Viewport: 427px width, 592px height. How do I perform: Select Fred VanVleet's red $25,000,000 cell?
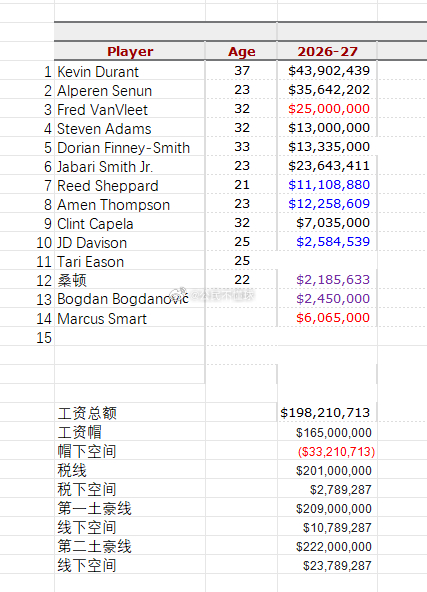coord(327,109)
